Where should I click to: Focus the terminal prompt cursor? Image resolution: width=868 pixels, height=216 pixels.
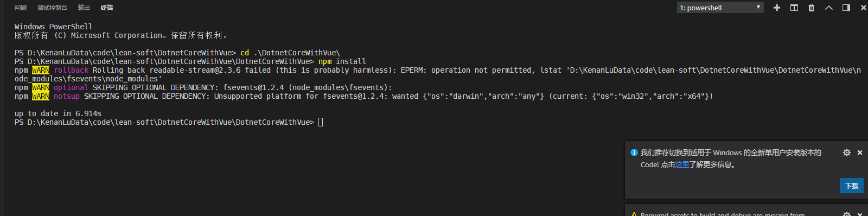(321, 122)
